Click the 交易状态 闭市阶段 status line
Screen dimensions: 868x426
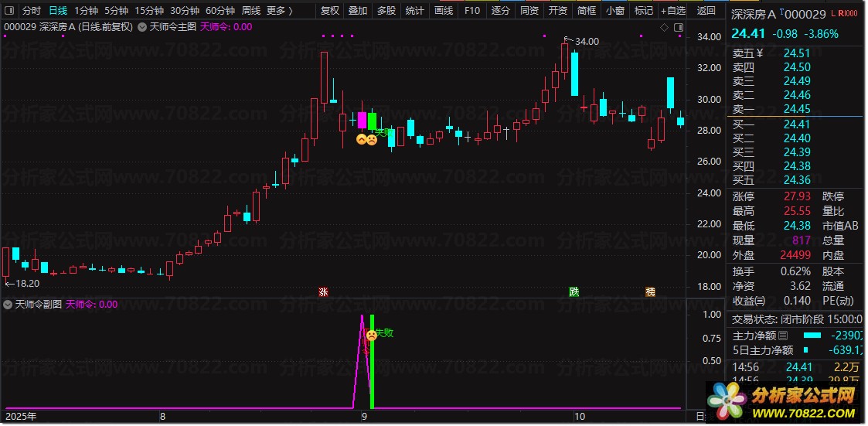797,319
